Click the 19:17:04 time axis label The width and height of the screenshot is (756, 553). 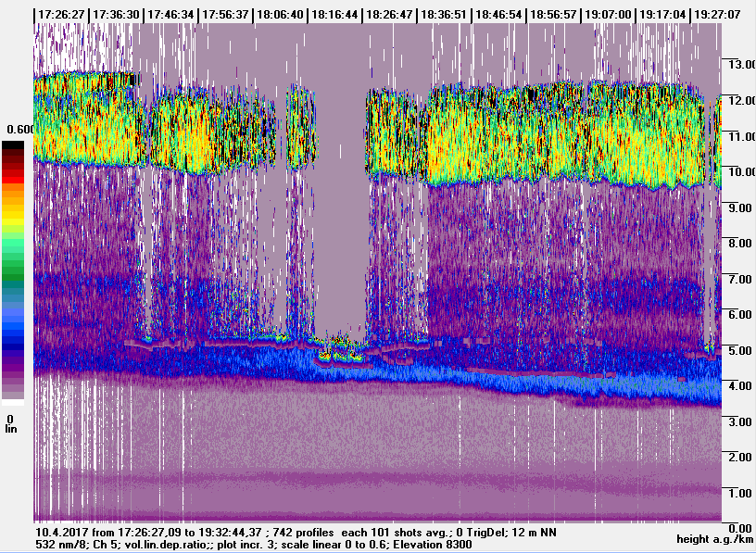(662, 15)
